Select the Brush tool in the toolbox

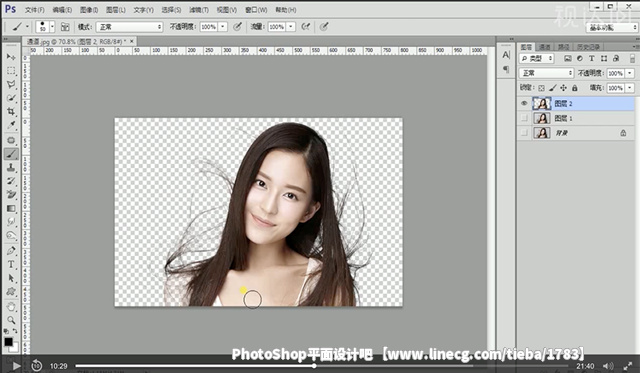(x=11, y=154)
